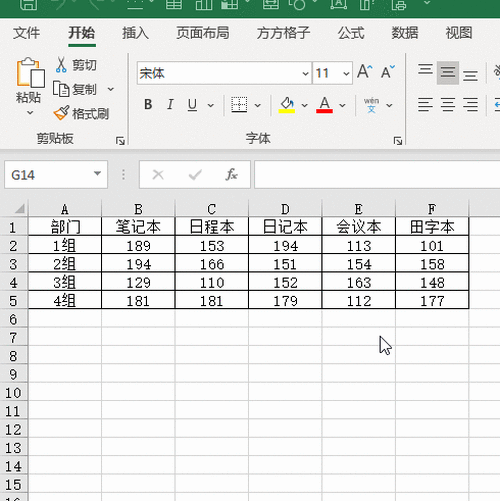Decrease font size with the small A icon
The width and height of the screenshot is (500, 501).
[387, 72]
